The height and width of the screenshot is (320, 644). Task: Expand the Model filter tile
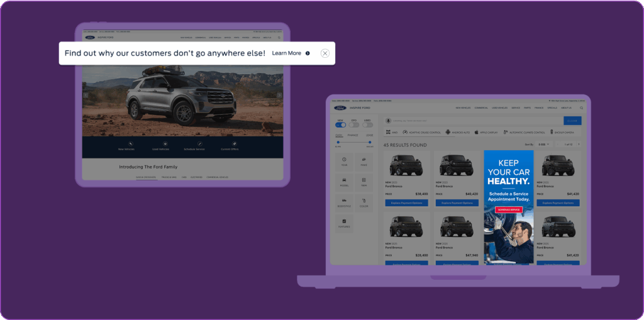coord(344,182)
